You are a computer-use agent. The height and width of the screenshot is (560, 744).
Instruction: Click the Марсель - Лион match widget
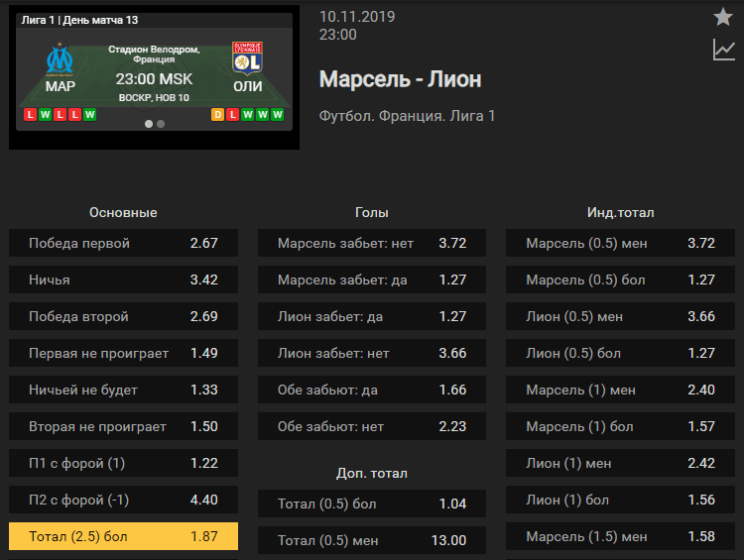coord(154,72)
